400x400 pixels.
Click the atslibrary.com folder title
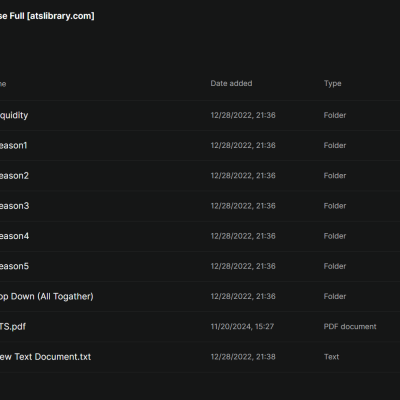pyautogui.click(x=47, y=16)
